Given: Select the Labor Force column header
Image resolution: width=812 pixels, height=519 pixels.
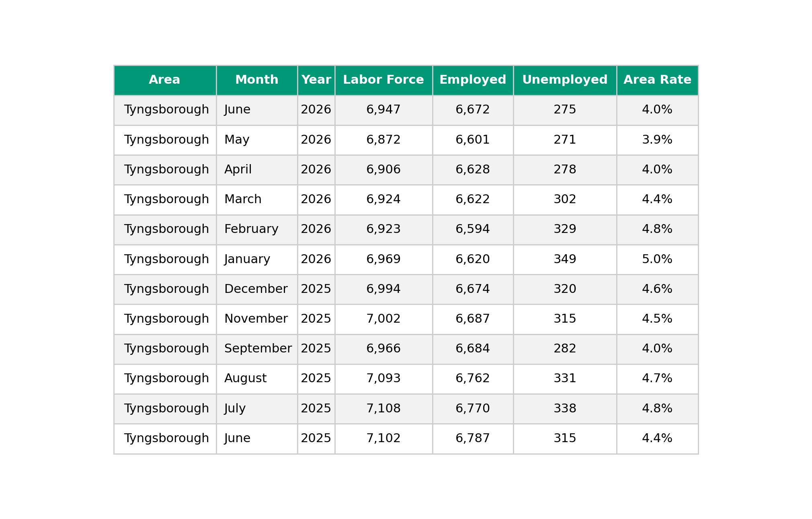Looking at the screenshot, I should click(x=383, y=80).
